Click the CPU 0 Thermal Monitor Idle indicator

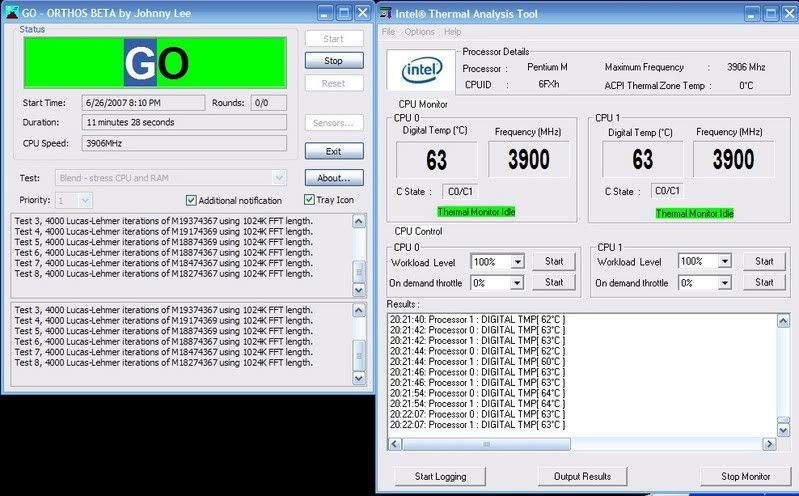coord(476,212)
